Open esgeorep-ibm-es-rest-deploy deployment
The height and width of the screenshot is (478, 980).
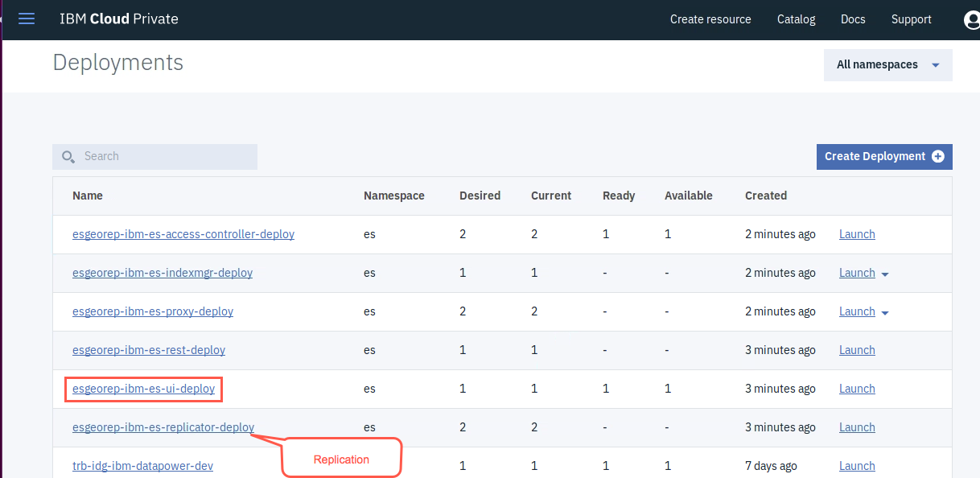149,350
